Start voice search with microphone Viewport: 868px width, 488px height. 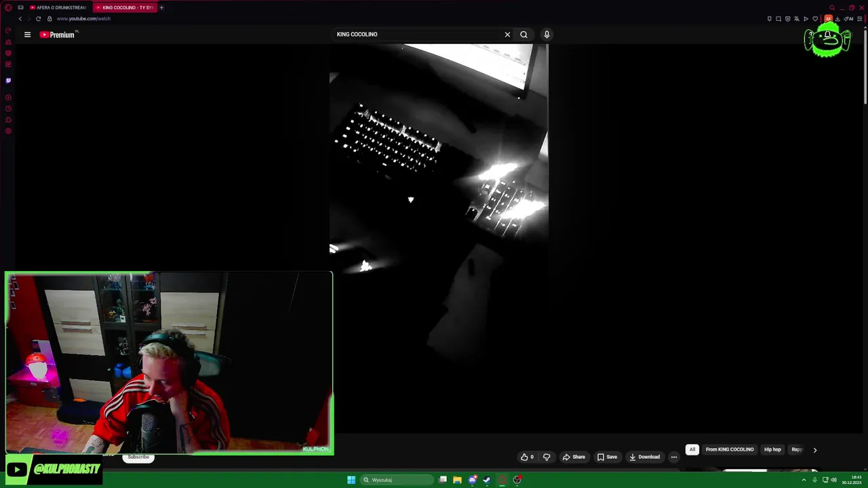tap(547, 35)
